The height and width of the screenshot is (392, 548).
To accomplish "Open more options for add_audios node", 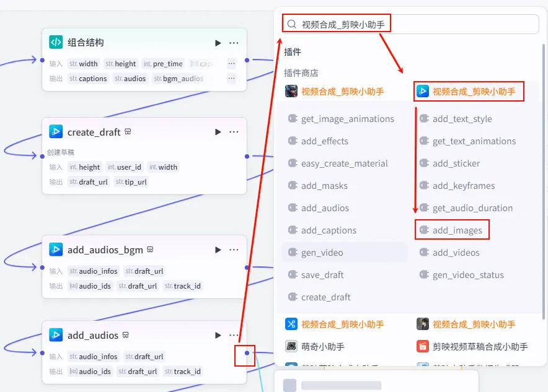I will click(234, 336).
